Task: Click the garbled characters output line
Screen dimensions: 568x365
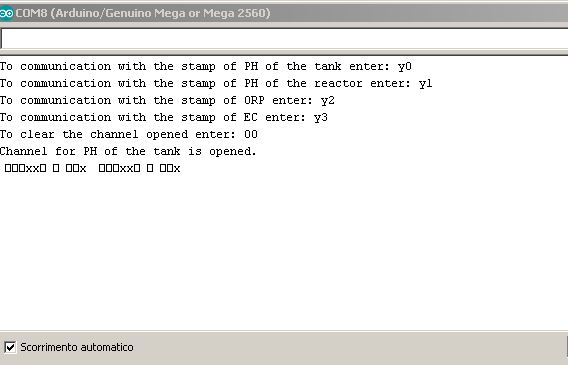Action: [92, 168]
